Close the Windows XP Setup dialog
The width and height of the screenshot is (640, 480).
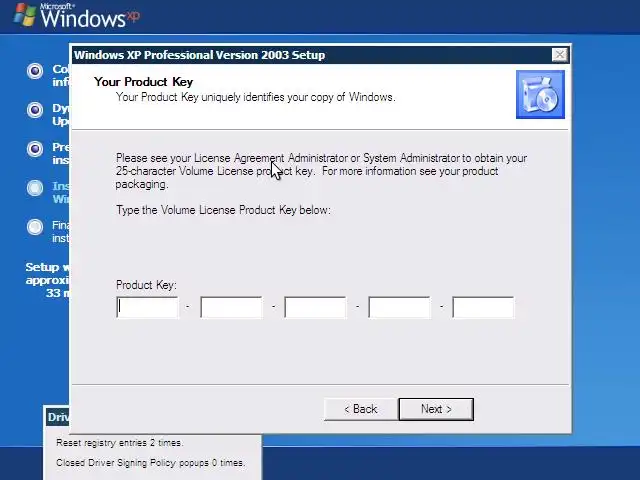pyautogui.click(x=559, y=55)
